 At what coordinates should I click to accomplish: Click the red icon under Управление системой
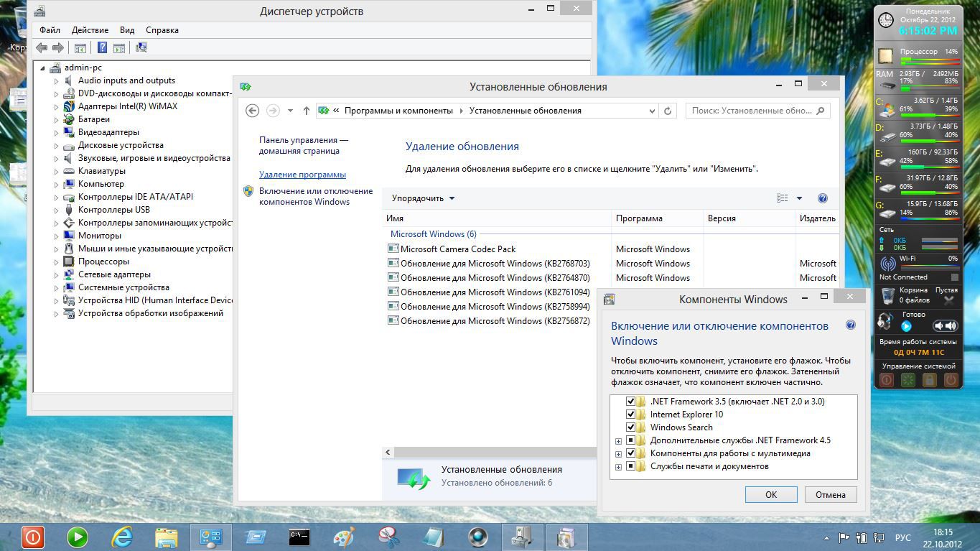pyautogui.click(x=887, y=380)
